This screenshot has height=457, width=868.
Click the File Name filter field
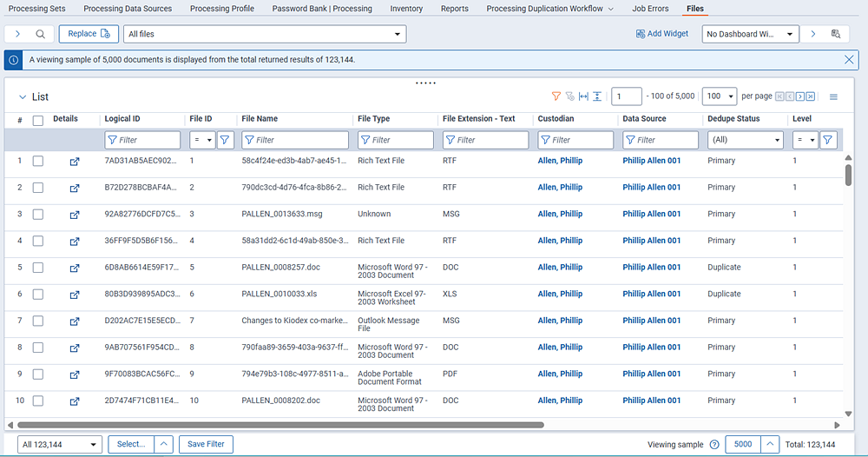click(295, 140)
